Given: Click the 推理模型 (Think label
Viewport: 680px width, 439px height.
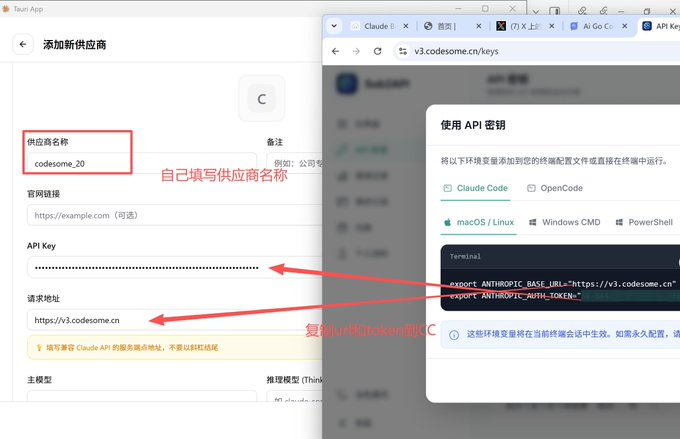Looking at the screenshot, I should pos(294,380).
